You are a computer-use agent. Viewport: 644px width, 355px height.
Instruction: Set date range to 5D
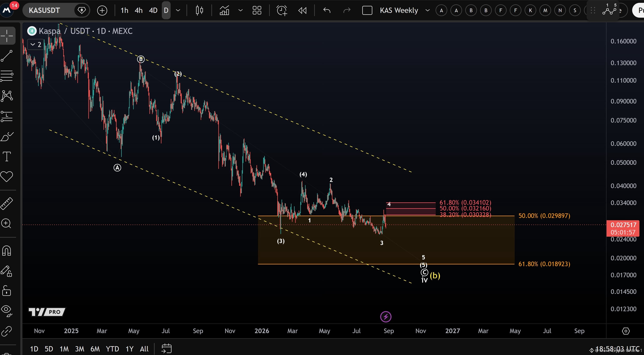tap(49, 349)
